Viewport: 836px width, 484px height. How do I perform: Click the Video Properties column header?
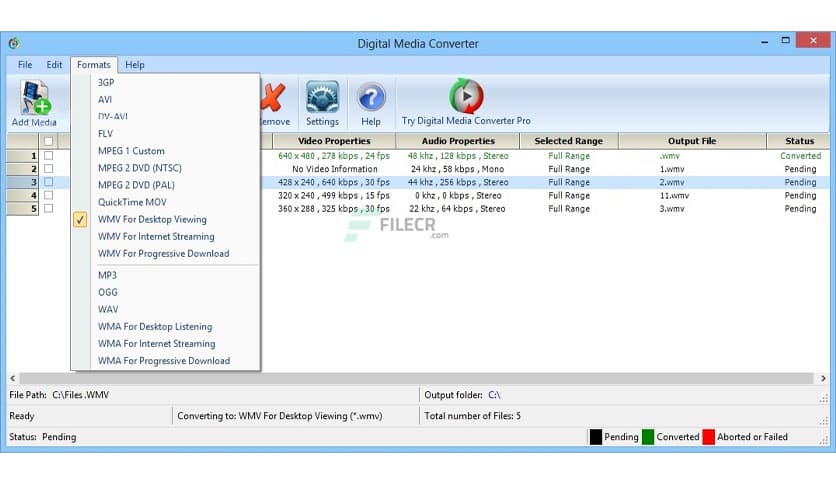pos(334,141)
